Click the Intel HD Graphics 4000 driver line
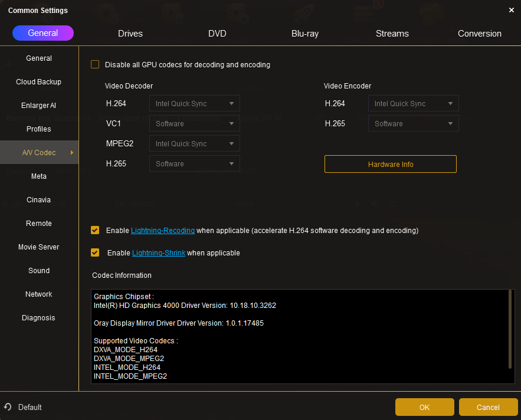 coord(185,306)
